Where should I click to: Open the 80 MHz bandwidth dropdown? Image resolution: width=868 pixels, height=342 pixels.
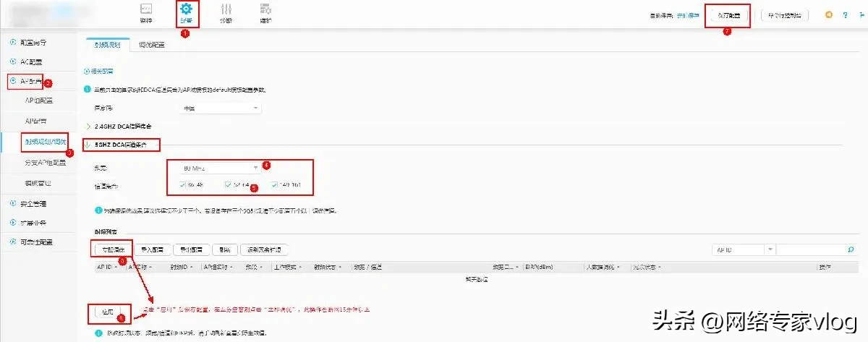click(x=220, y=168)
